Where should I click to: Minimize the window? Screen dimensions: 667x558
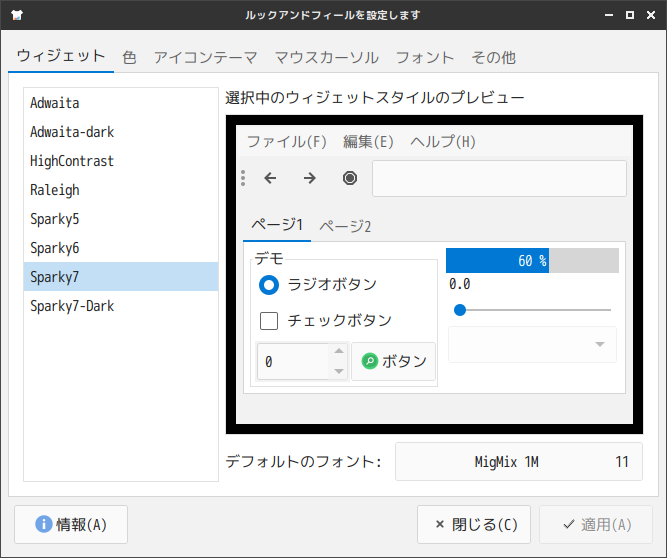[x=609, y=15]
